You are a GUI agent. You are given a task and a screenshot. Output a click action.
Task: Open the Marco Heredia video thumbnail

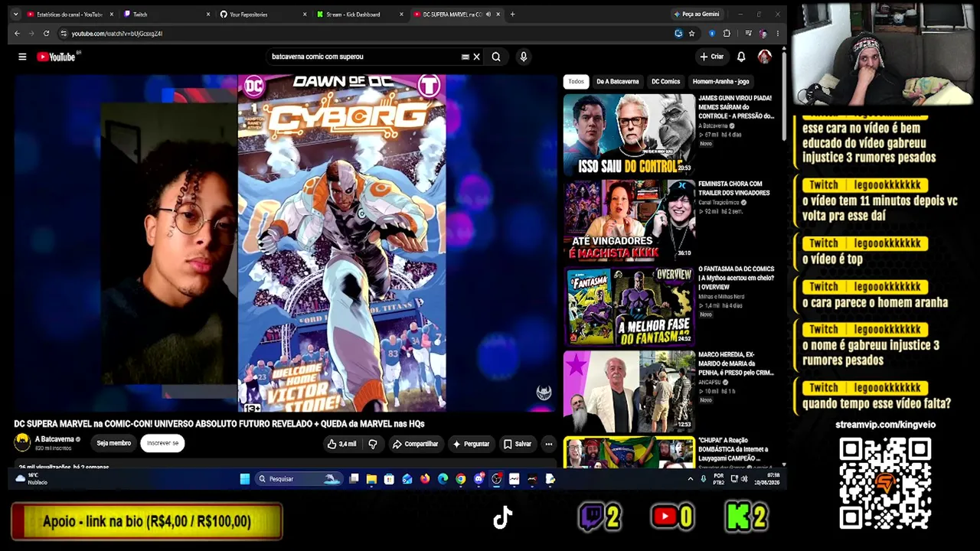[629, 391]
